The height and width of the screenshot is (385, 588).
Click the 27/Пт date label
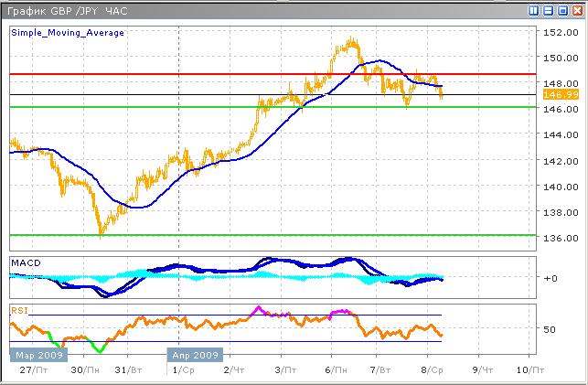[x=34, y=370]
